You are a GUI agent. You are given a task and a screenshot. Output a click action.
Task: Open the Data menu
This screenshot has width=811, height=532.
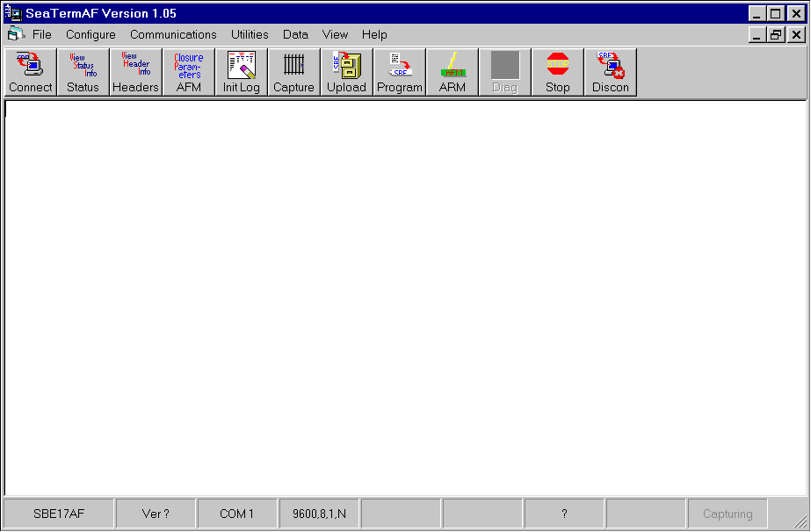(x=295, y=34)
